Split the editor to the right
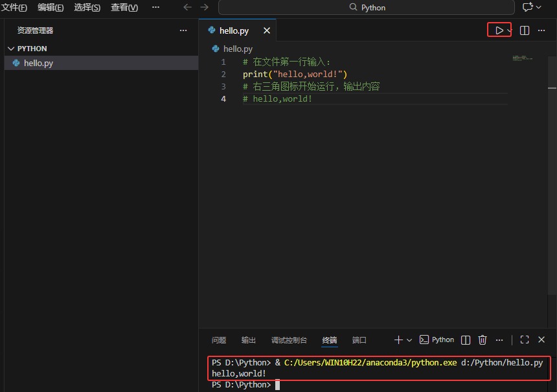Viewport: 557px width, 392px height. (525, 30)
